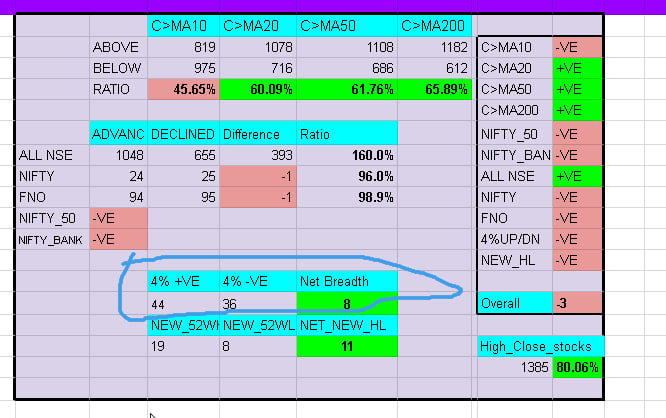
Task: Click the NIFTY_BAN label in summary panel
Action: click(x=515, y=155)
